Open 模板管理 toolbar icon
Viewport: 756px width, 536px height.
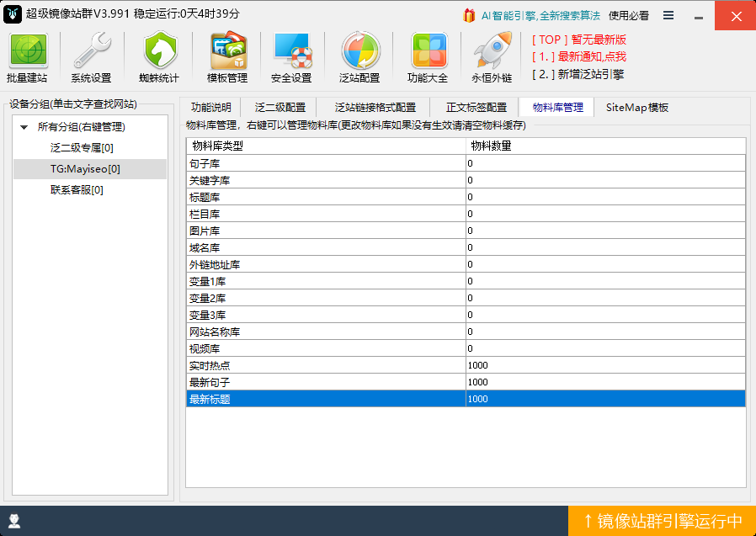(x=227, y=51)
